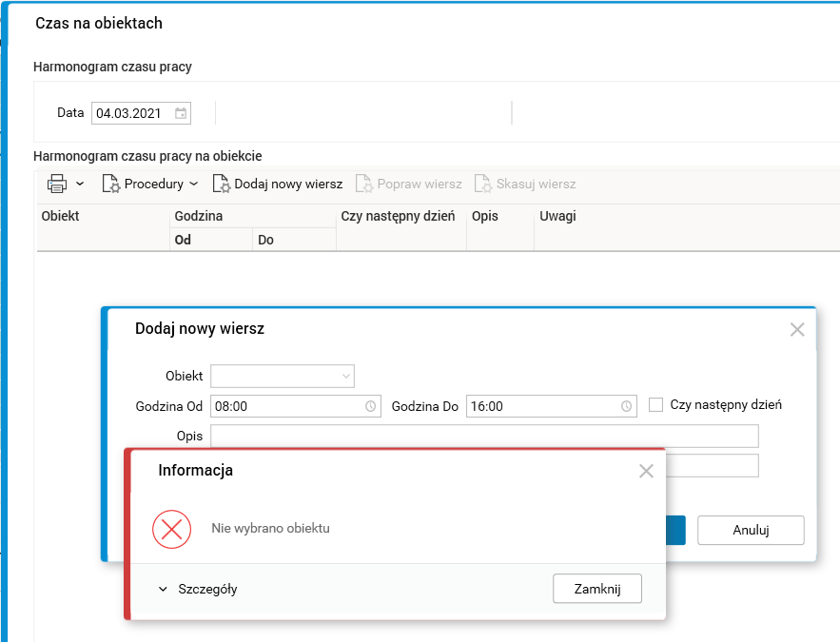Viewport: 840px width, 642px height.
Task: Click the Skasuj wiersz toolbar item
Action: tap(525, 184)
